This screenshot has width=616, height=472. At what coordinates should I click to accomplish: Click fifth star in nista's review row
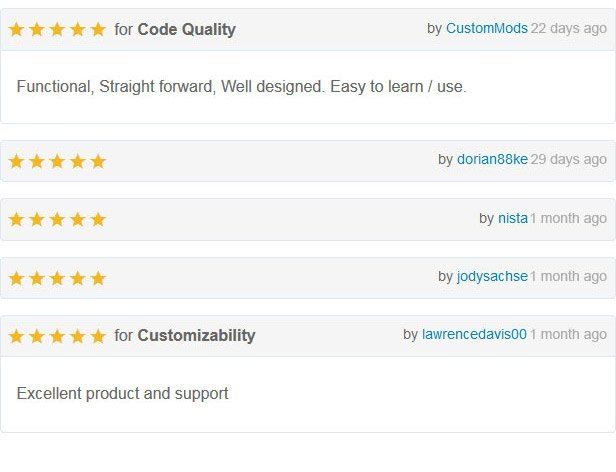click(98, 219)
